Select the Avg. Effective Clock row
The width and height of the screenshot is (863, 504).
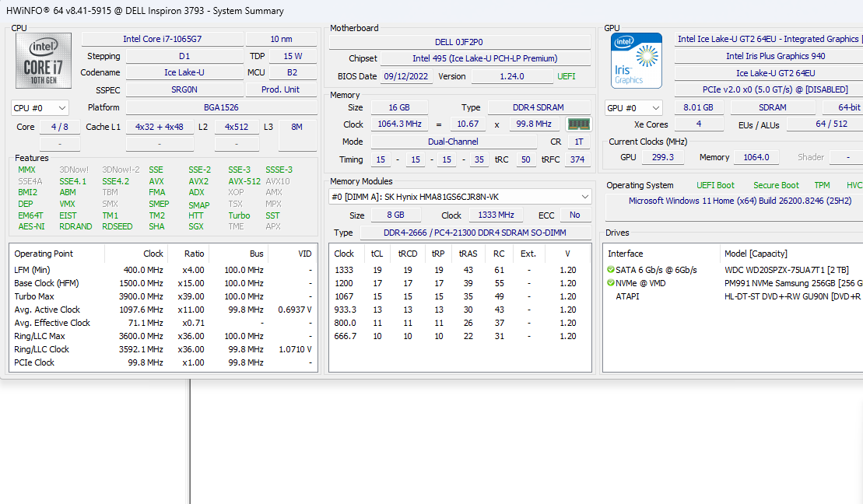tap(163, 323)
